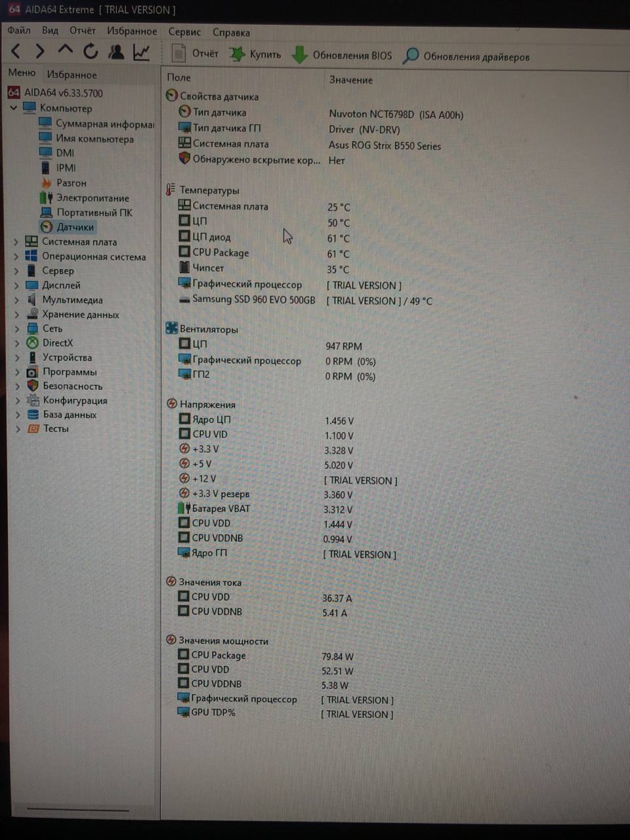The image size is (630, 840).
Task: Select Датчики sensors item
Action: 68,227
